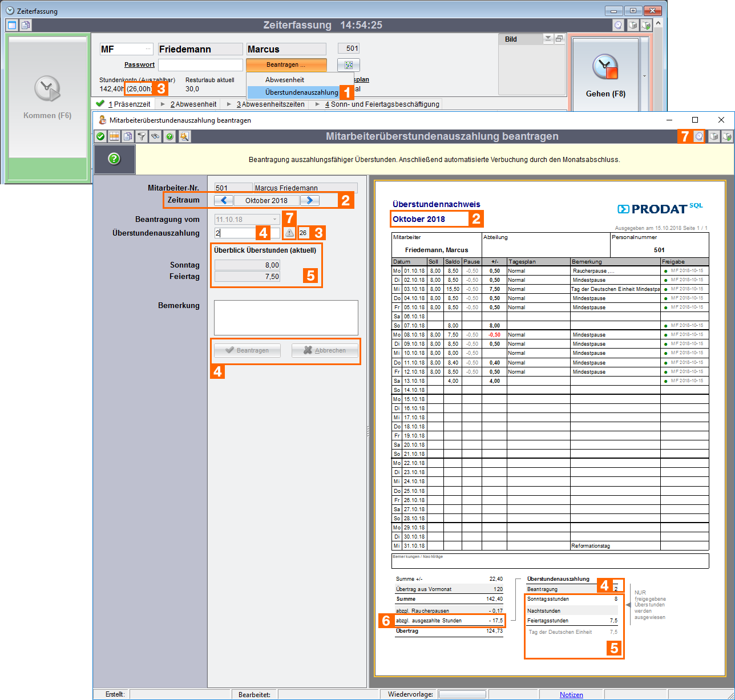Switch to the 2 Abwesenheit tab
This screenshot has width=735, height=700.
[188, 104]
